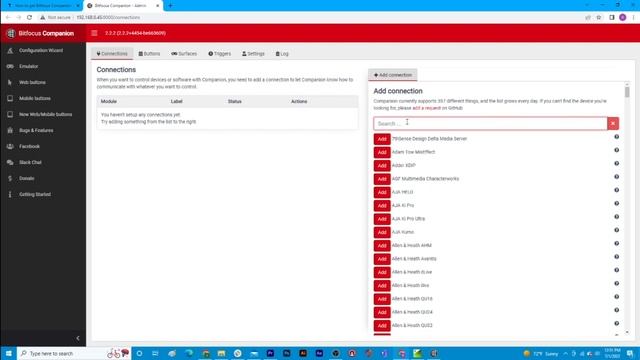Viewport: 640px width, 360px height.
Task: Add the Allen & Heath QU24 module
Action: tap(382, 312)
